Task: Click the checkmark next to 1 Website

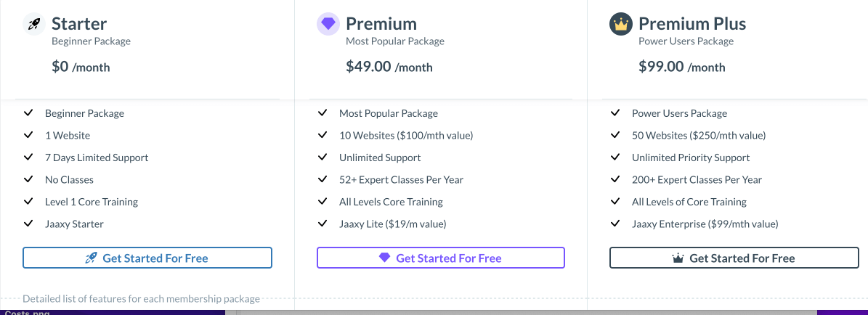Action: [x=28, y=135]
